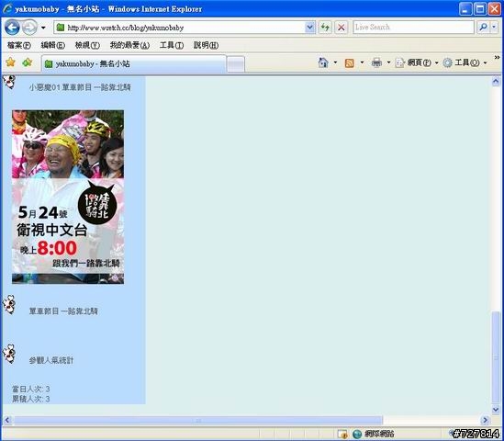Screen dimensions: 504x441
Task: Click inside the Live Search input box
Action: [413, 28]
